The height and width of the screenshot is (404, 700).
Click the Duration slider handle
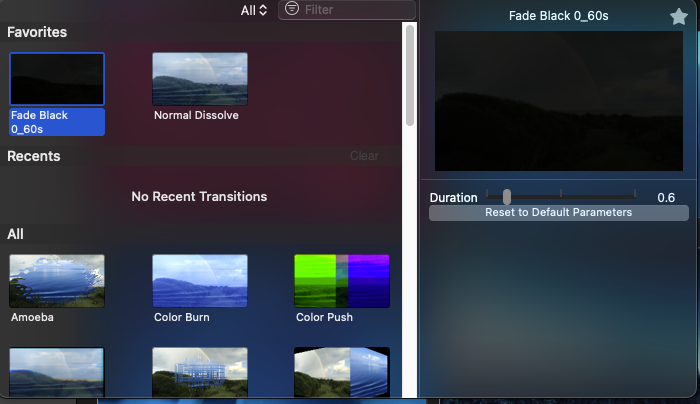[507, 196]
